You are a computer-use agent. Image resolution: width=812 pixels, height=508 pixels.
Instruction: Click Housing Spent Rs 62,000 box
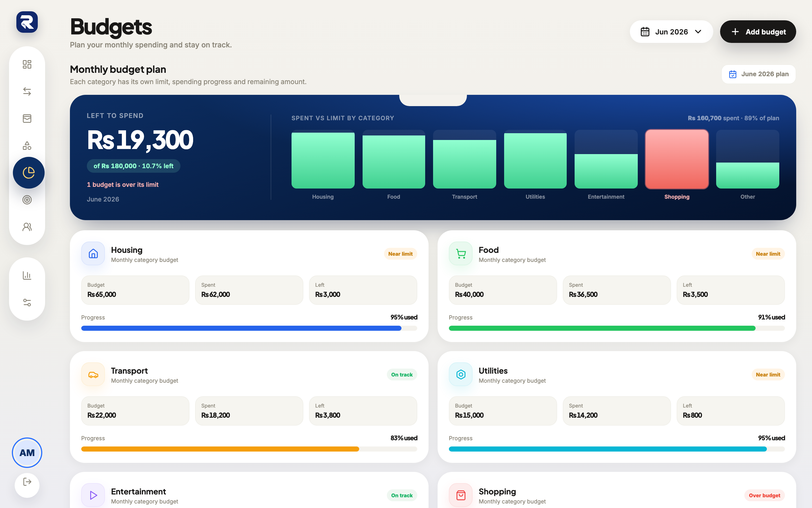(x=249, y=290)
